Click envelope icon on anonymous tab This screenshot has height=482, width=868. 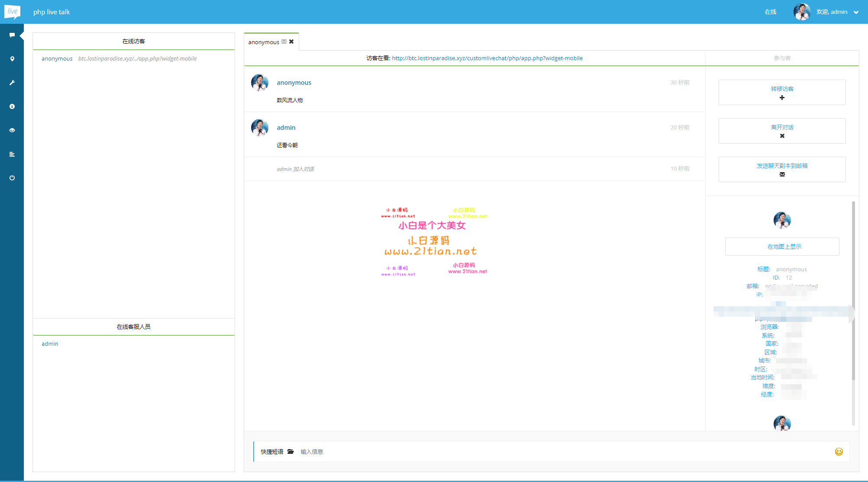point(284,42)
